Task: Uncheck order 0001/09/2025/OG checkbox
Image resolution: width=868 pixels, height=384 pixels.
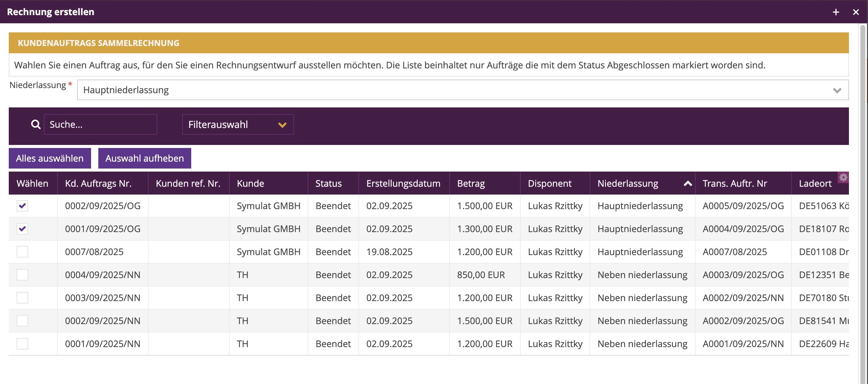Action: (22, 228)
